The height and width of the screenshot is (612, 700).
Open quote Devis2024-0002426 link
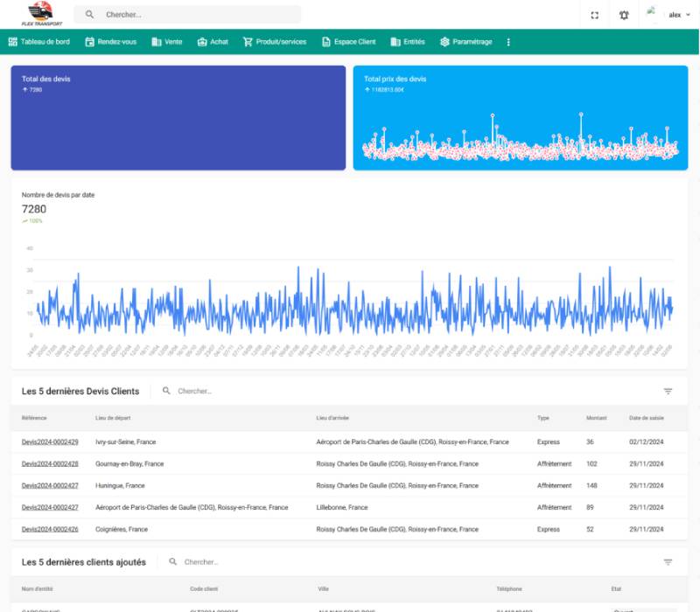click(x=50, y=529)
